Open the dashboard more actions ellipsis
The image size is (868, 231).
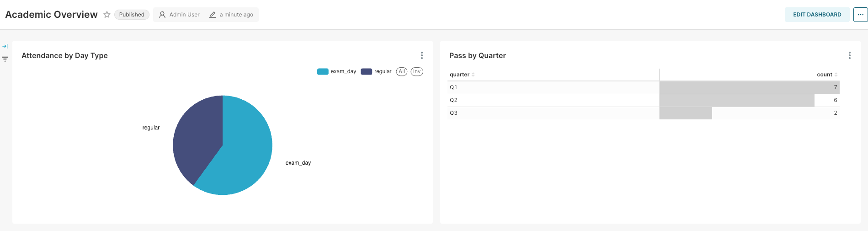coord(860,15)
